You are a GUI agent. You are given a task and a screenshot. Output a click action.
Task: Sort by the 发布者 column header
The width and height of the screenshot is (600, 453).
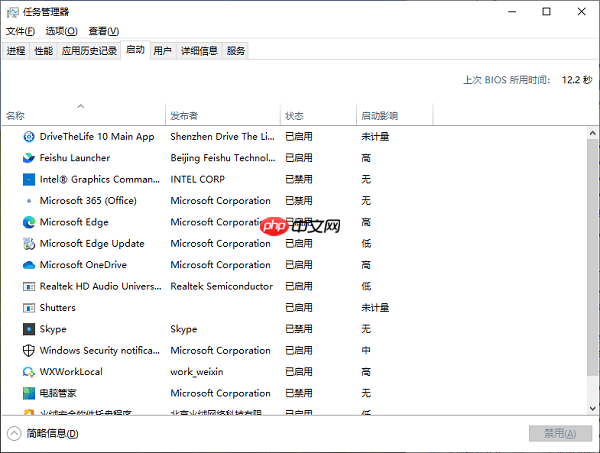(223, 116)
